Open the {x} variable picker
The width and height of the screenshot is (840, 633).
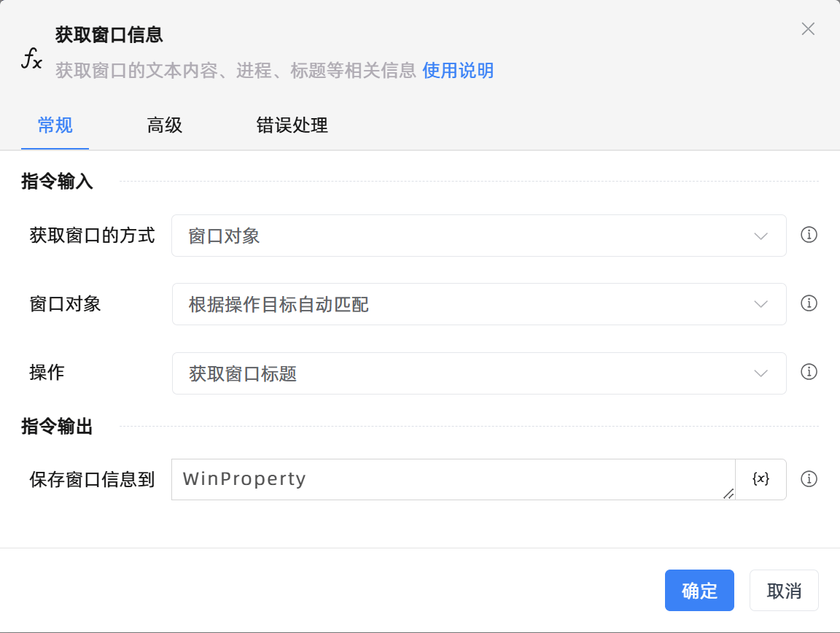click(x=761, y=479)
